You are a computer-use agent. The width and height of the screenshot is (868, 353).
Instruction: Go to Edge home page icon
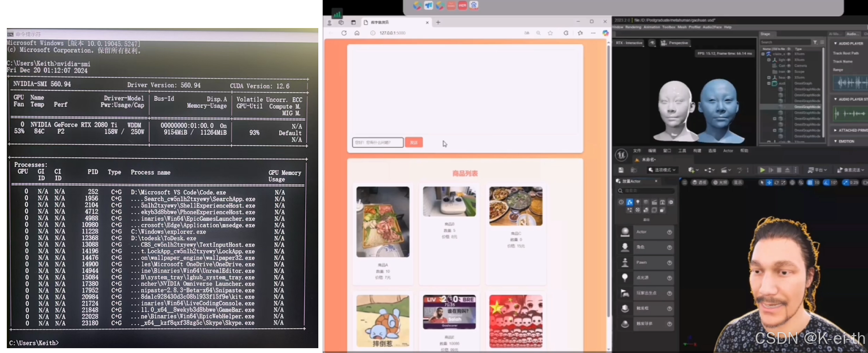(357, 33)
